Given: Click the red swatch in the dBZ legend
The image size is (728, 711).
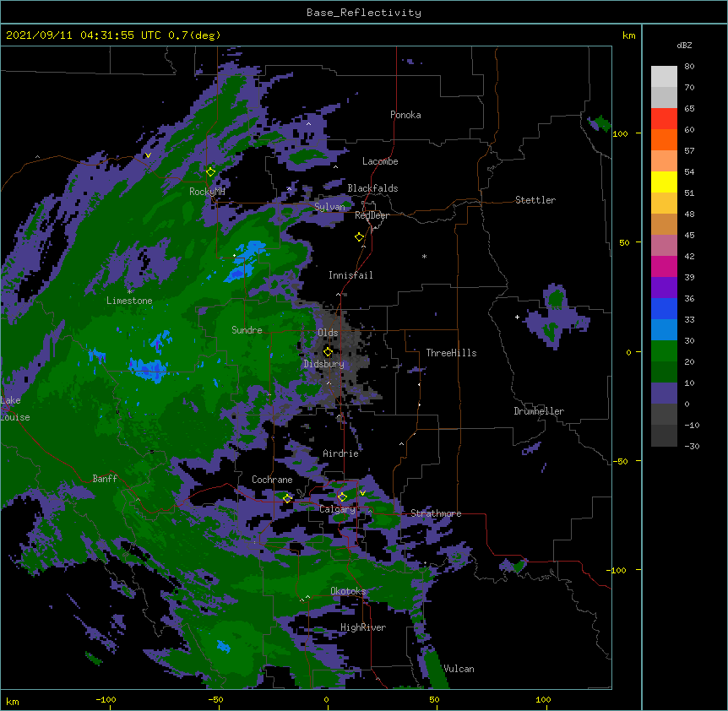Looking at the screenshot, I should pos(664,118).
